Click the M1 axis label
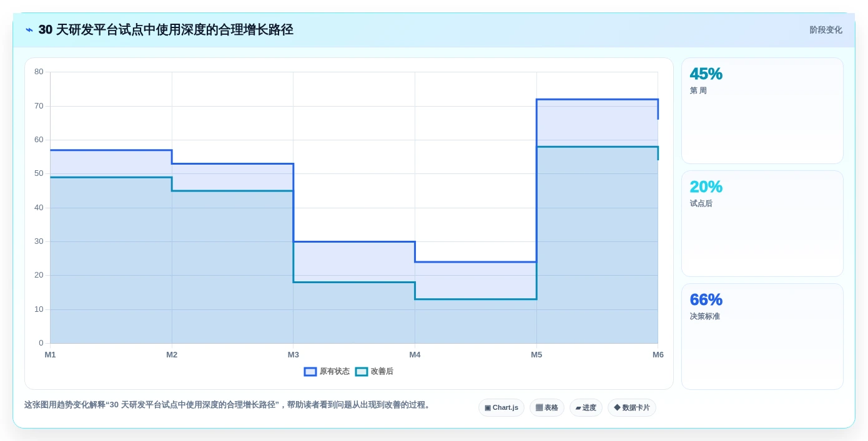The height and width of the screenshot is (441, 868). tap(50, 354)
